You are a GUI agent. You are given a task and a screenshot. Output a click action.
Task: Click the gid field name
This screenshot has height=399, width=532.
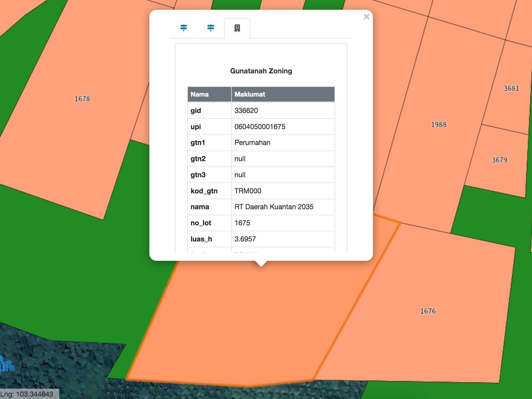[x=196, y=110]
